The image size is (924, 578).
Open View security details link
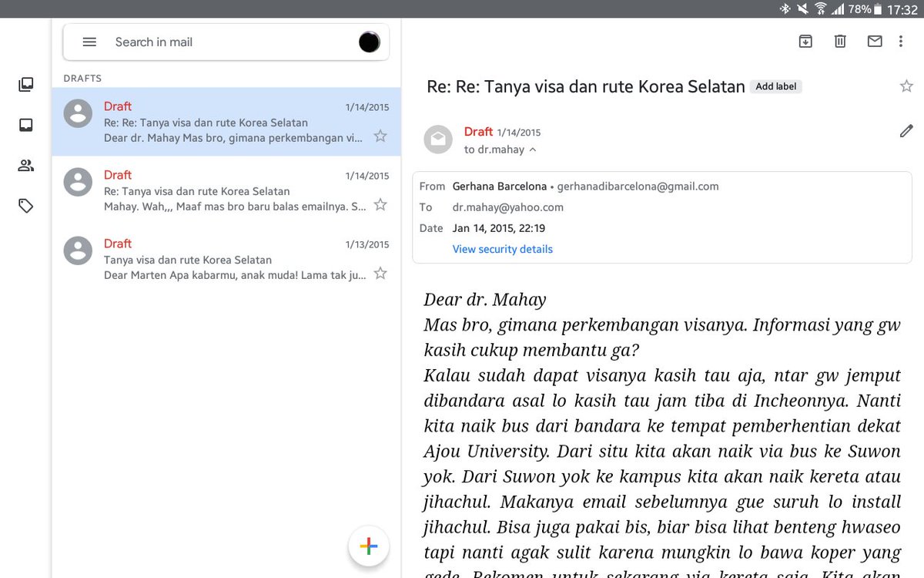(502, 249)
